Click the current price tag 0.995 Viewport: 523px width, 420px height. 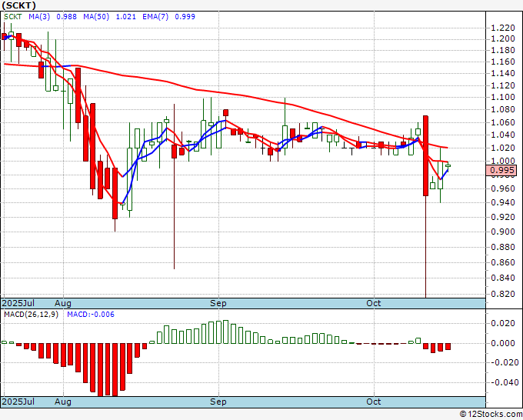501,171
